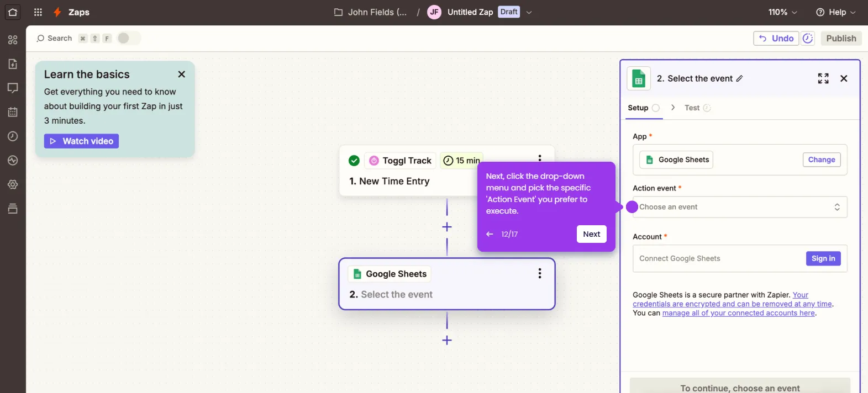Click Next in the tutorial tooltip

click(x=591, y=234)
